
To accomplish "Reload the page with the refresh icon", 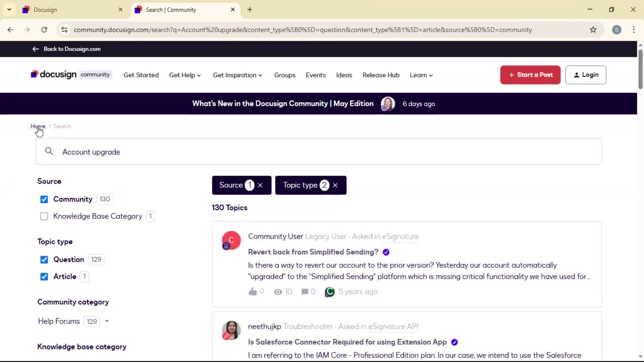I will click(x=44, y=30).
